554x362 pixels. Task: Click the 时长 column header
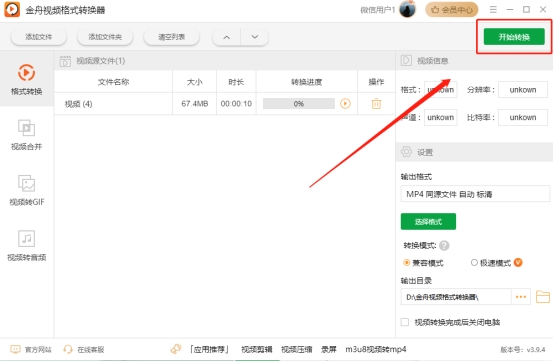tap(236, 82)
